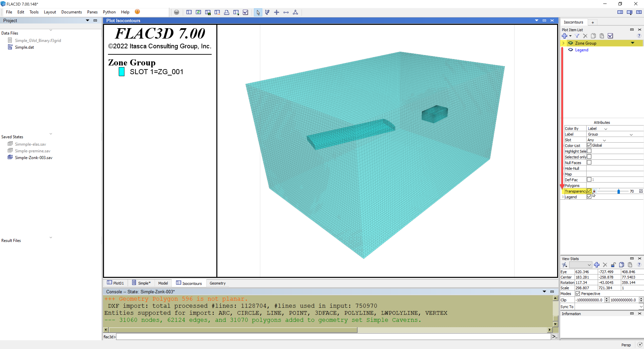
Task: Open the Zone Group item dropdown arrow
Action: (633, 43)
